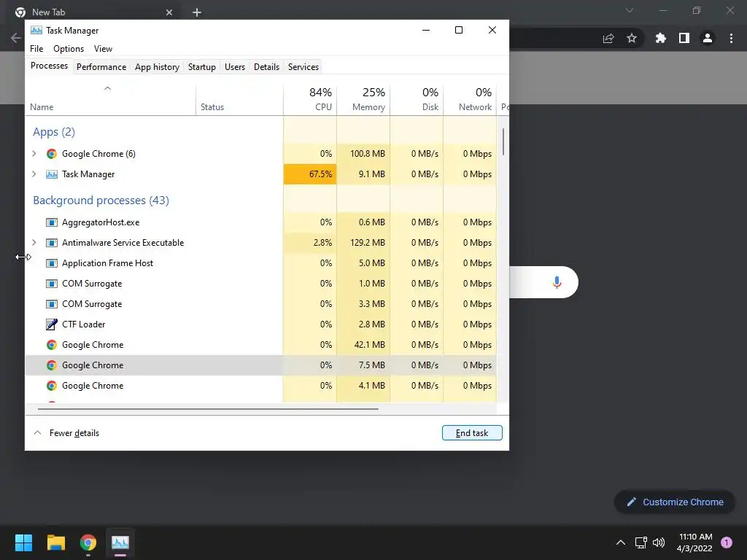Viewport: 747px width, 560px height.
Task: Bookmark this tab with star icon
Action: click(632, 38)
